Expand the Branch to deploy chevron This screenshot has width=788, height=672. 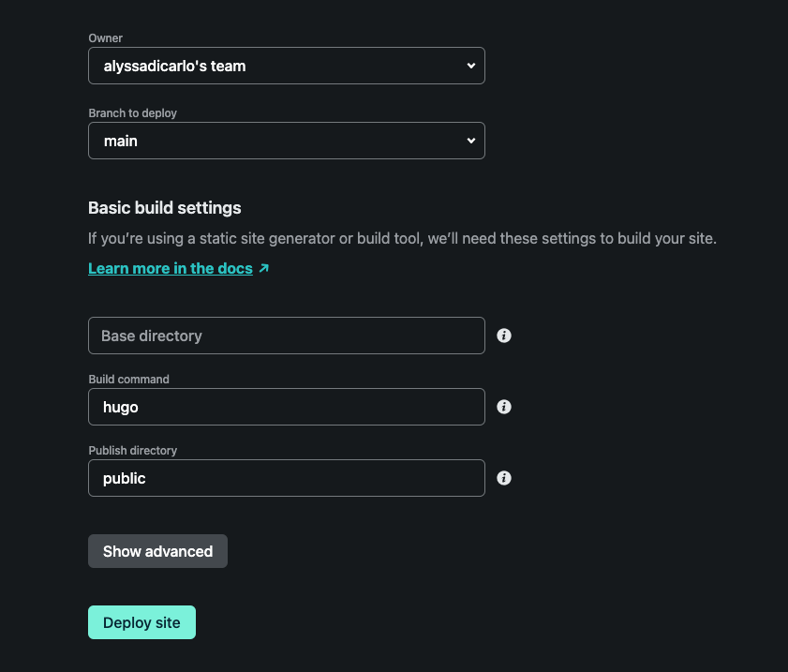(x=470, y=141)
